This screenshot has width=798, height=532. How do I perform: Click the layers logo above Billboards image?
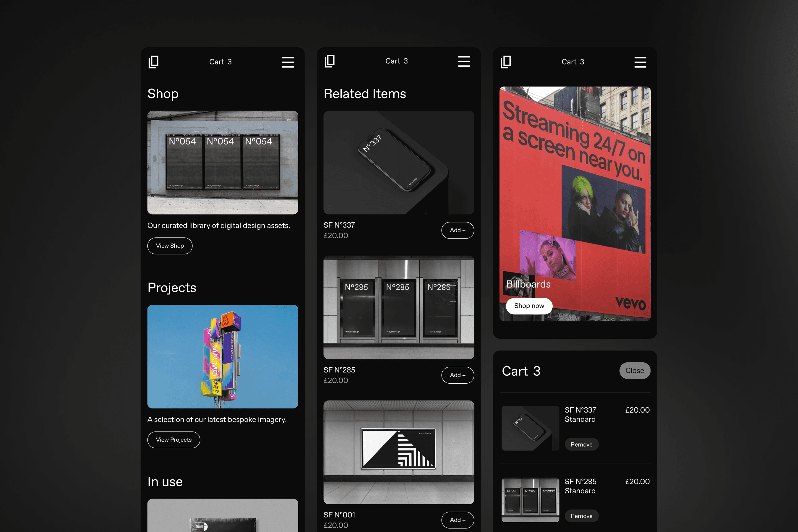click(505, 62)
